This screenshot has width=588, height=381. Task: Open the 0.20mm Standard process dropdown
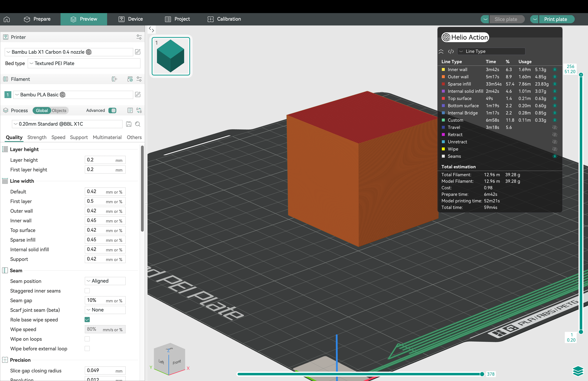(67, 124)
